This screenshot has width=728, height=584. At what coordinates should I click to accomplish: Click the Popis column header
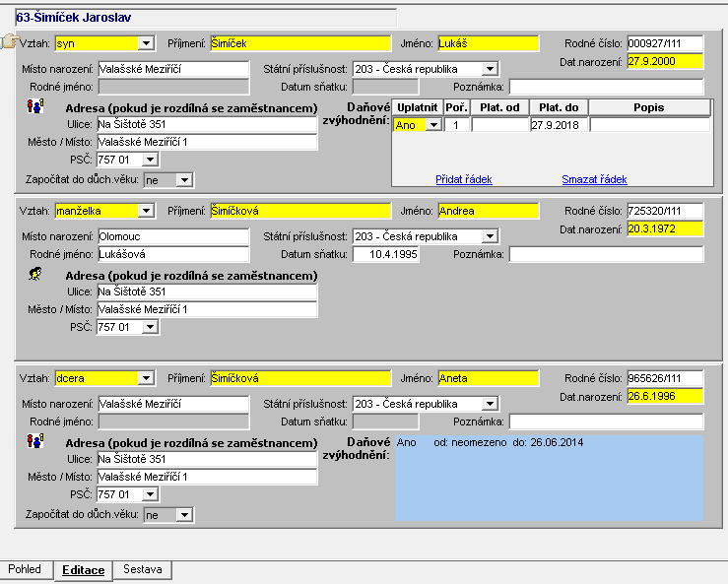coord(649,107)
